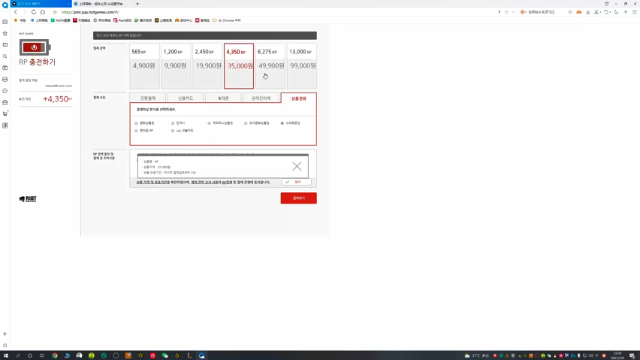Open the browser hamburger menu icon
The width and height of the screenshot is (640, 360).
tap(634, 12)
